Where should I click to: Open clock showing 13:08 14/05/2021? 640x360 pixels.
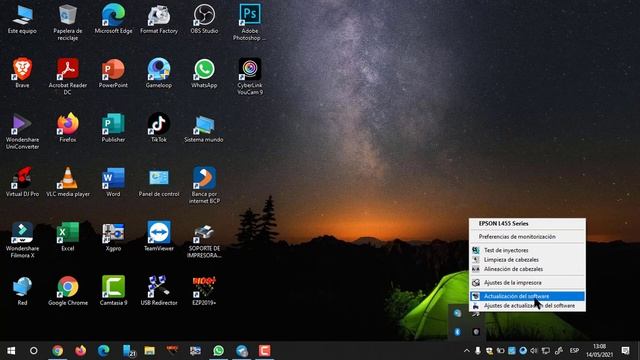coord(599,351)
